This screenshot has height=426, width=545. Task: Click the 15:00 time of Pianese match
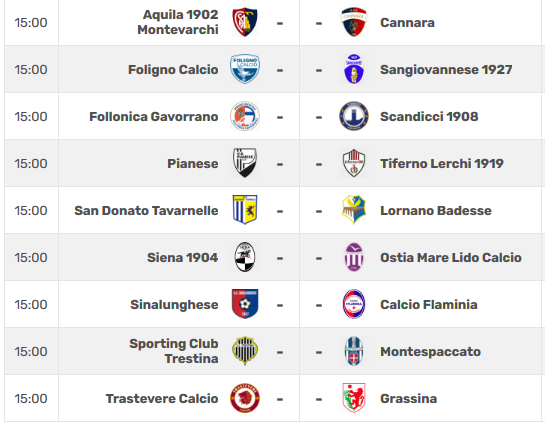tap(31, 163)
